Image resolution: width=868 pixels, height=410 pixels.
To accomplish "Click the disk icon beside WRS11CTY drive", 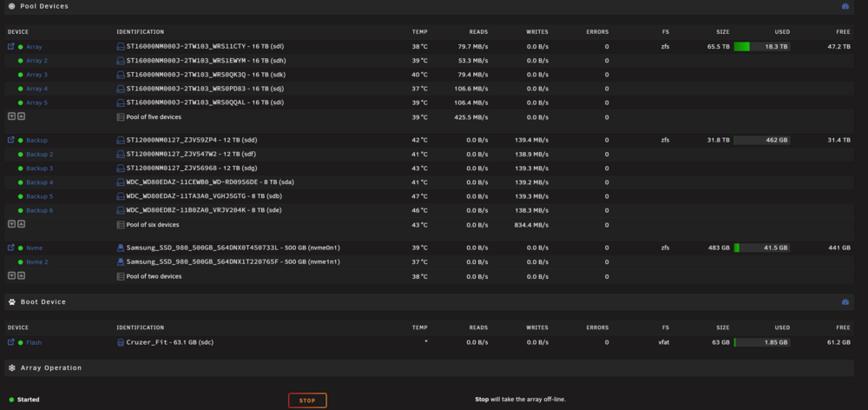I will click(121, 47).
